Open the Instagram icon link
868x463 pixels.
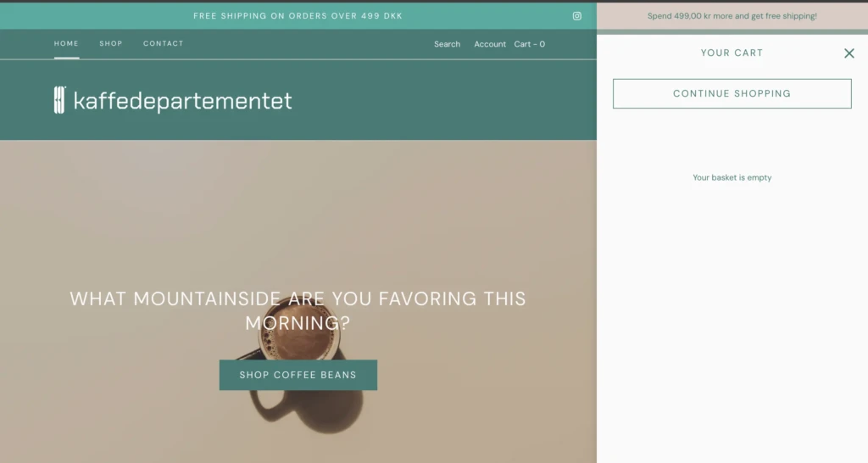(x=576, y=16)
